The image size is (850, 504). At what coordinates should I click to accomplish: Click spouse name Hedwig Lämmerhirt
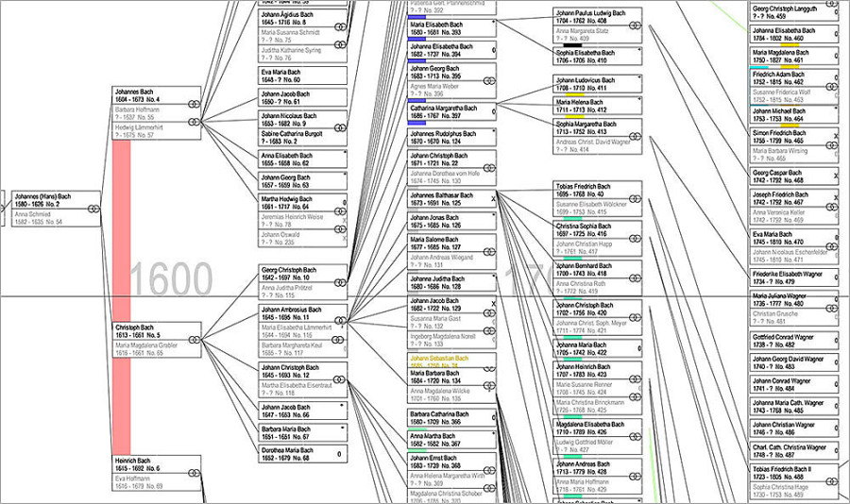147,126
